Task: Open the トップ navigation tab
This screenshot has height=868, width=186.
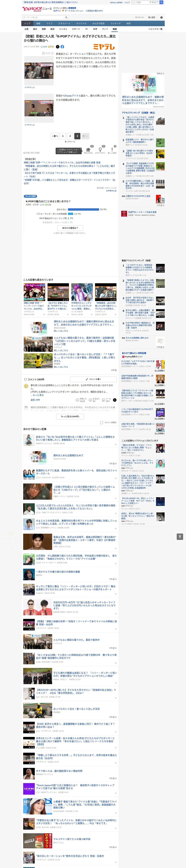Action: (27, 24)
